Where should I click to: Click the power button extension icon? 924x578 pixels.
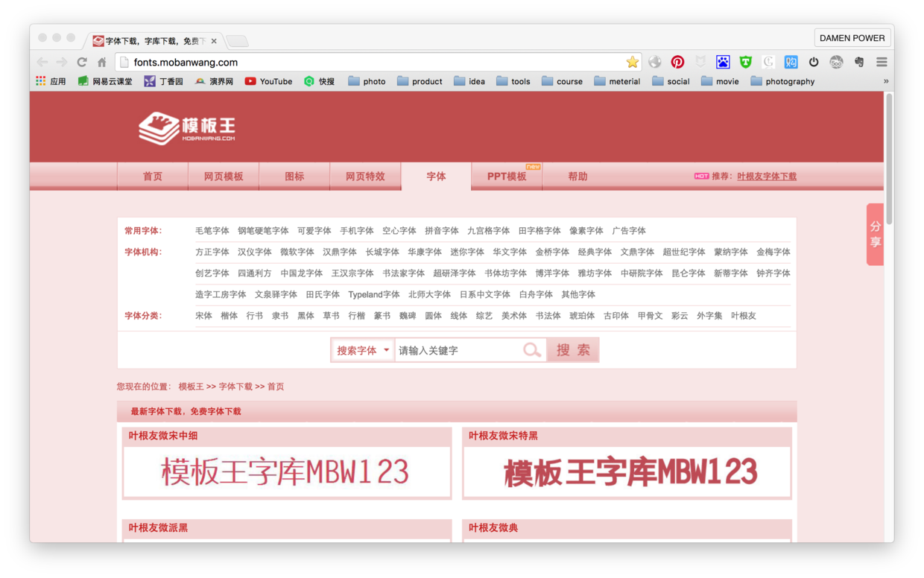click(x=814, y=62)
